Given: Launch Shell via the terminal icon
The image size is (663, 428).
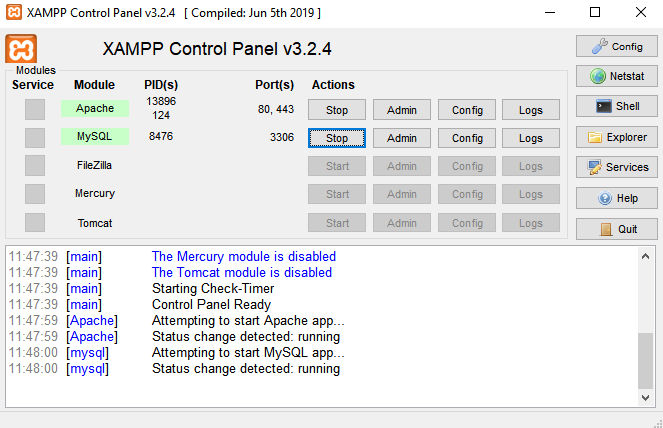Looking at the screenshot, I should coord(616,106).
